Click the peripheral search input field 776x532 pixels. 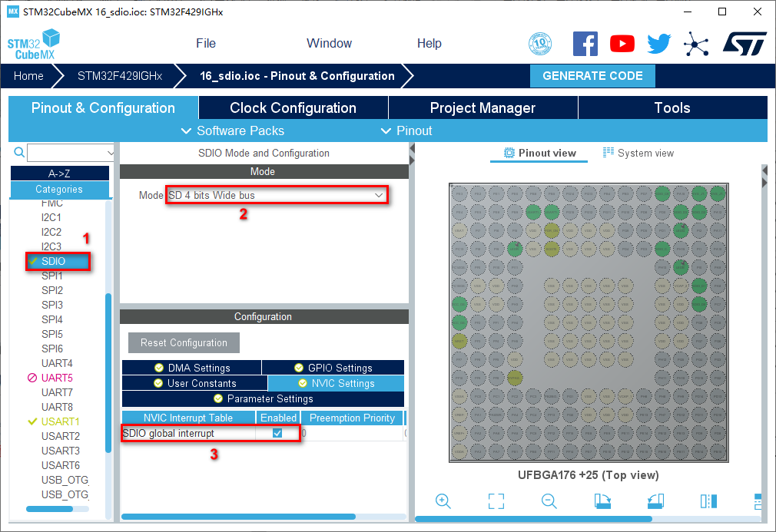(69, 152)
